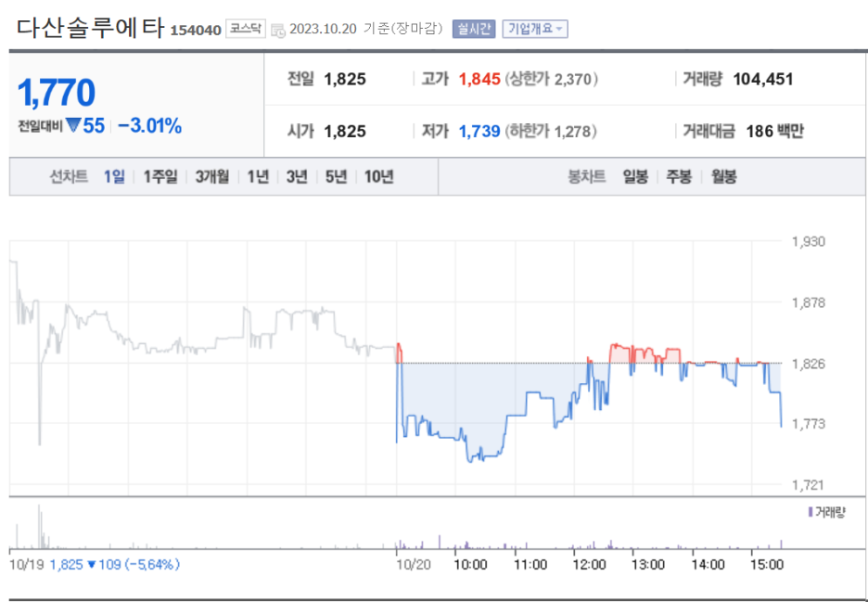
Task: Click the 12:00 time axis label
Action: [589, 565]
